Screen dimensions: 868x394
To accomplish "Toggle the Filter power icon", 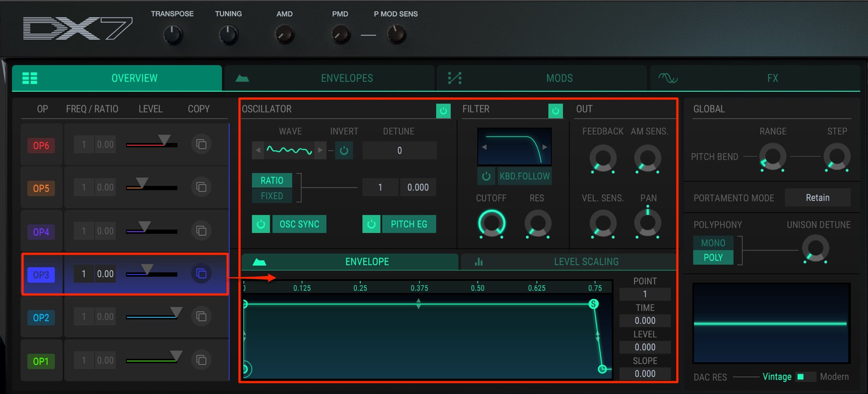I will tap(555, 111).
